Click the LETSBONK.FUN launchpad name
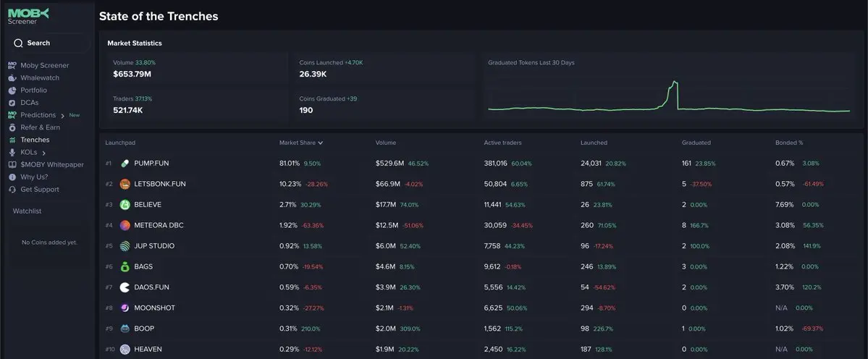This screenshot has height=359, width=868. [160, 184]
